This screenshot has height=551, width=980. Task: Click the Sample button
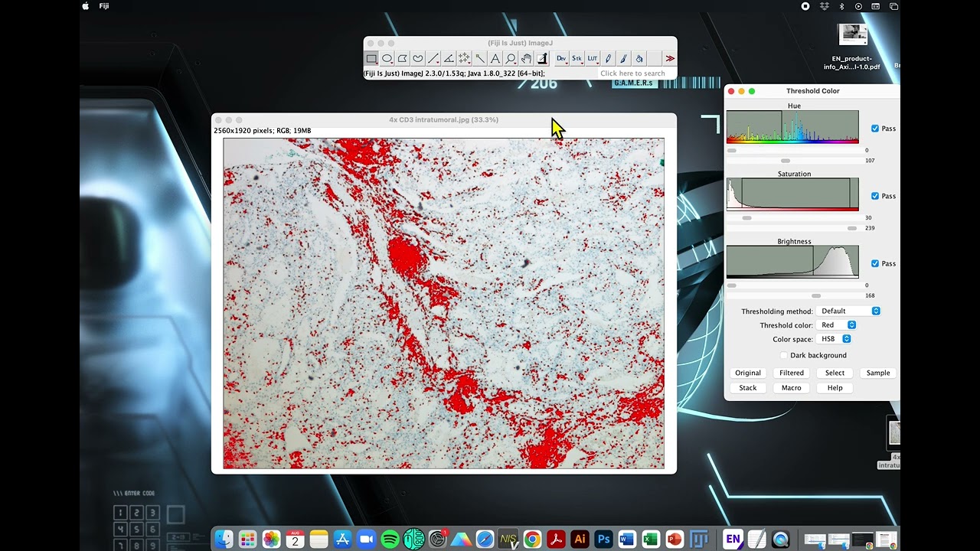878,373
